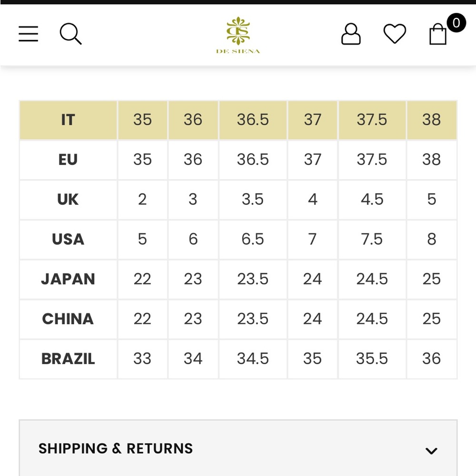Select USA size 8 cell
Viewport: 476px width, 476px height.
pos(432,239)
